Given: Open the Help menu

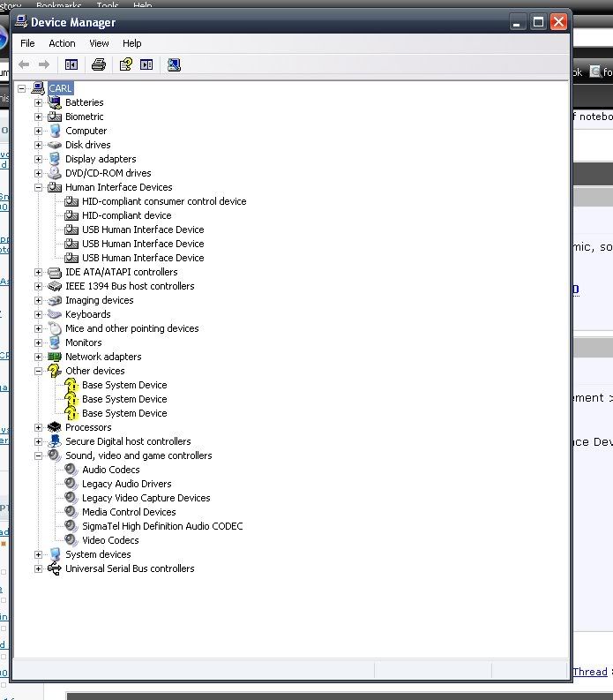Looking at the screenshot, I should 132,43.
